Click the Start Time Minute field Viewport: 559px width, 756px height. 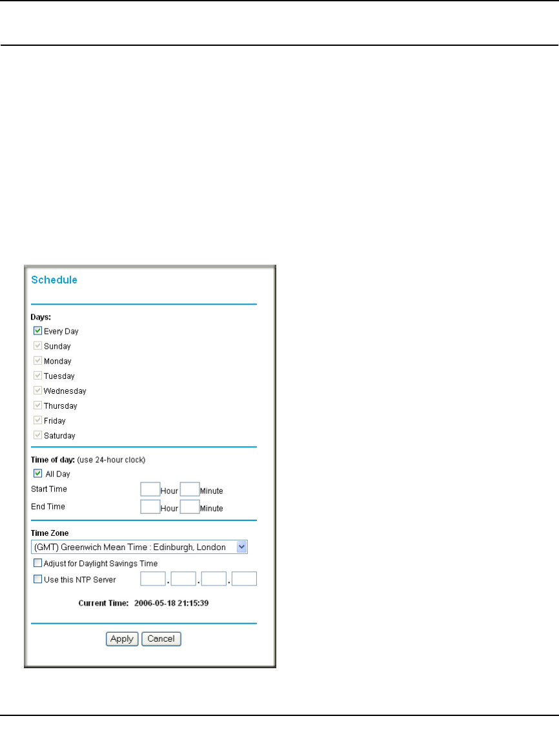(190, 489)
